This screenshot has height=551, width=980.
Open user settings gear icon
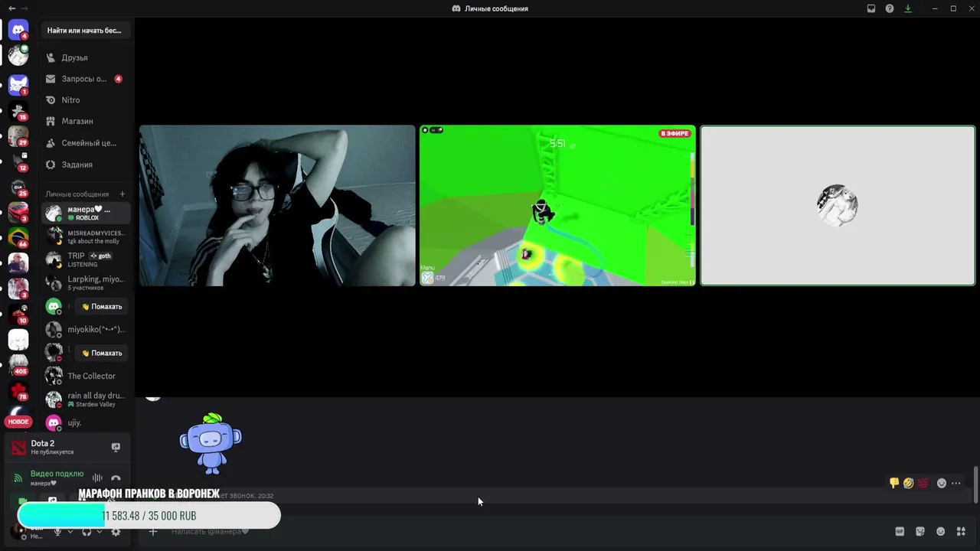[116, 532]
